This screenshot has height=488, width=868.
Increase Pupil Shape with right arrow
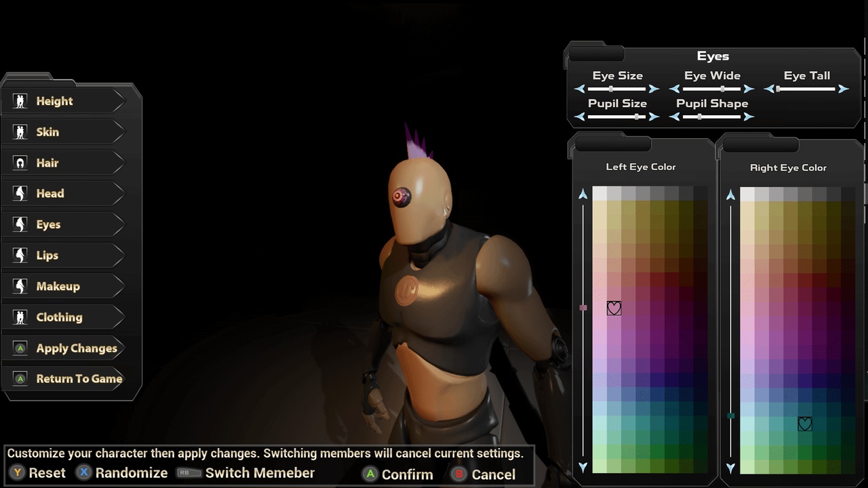coord(749,117)
